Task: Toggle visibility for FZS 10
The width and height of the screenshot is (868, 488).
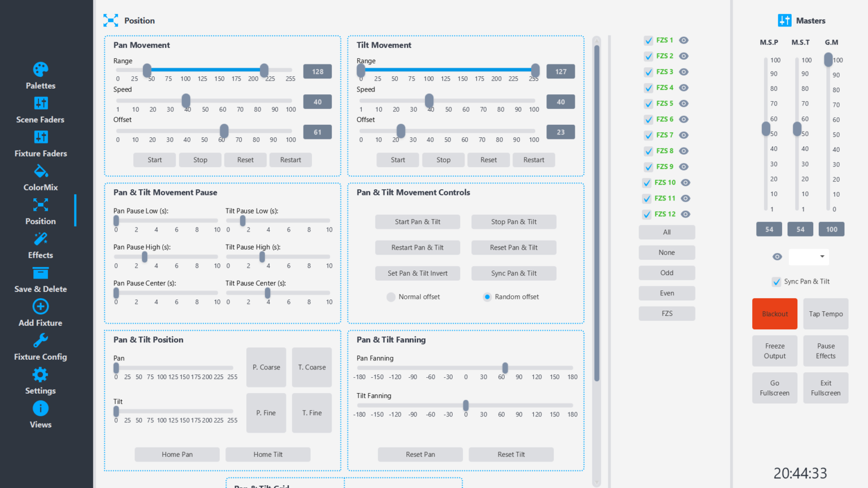Action: click(x=685, y=182)
